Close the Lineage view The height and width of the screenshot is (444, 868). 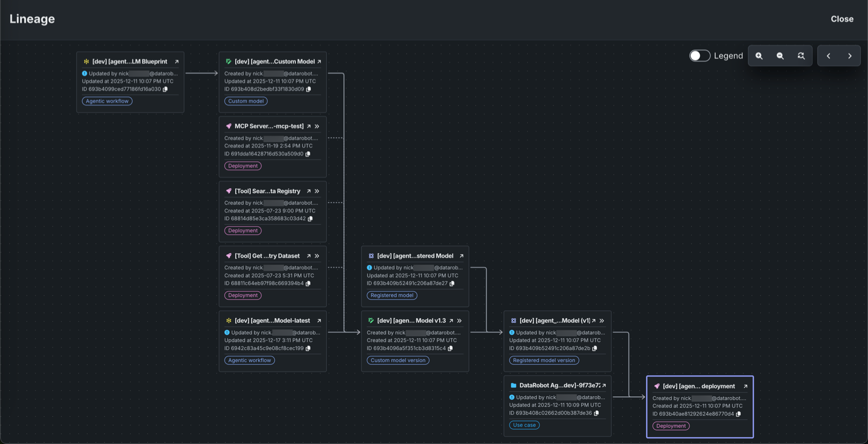tap(842, 19)
